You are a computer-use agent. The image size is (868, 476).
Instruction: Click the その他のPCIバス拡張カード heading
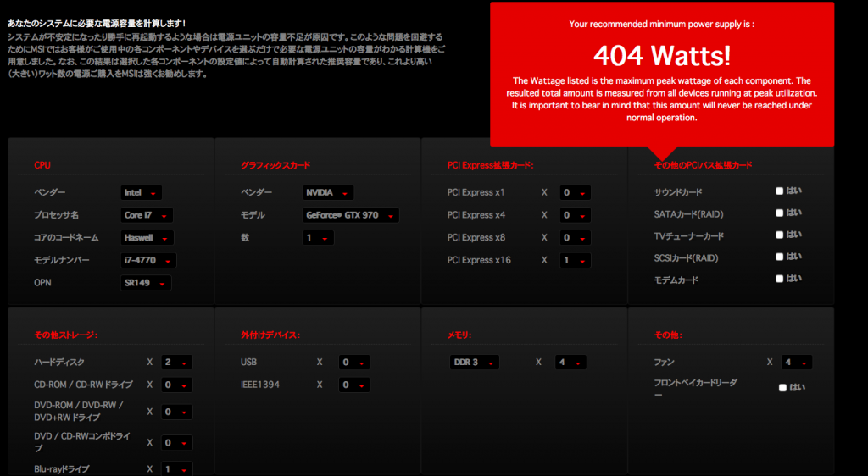tap(703, 165)
